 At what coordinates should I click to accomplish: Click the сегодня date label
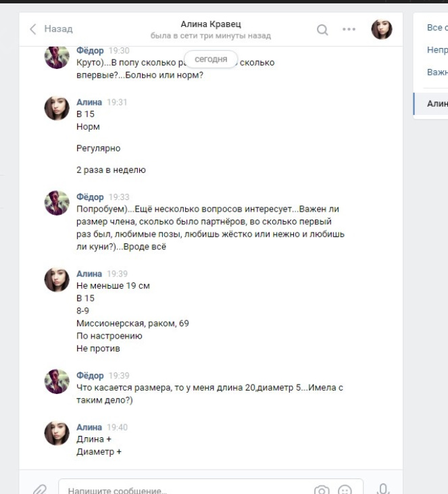pos(211,59)
